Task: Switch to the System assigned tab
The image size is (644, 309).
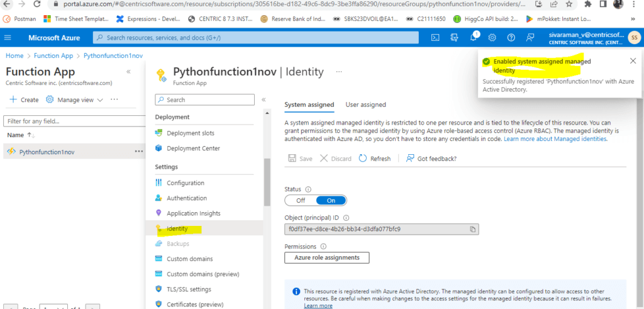Action: click(x=309, y=104)
